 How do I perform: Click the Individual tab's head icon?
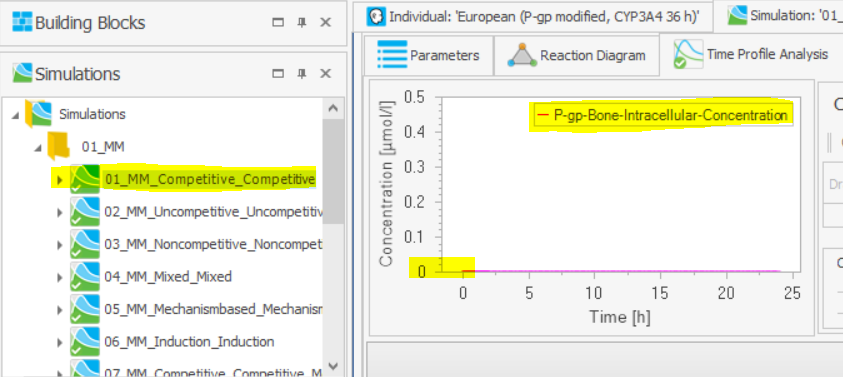coord(376,17)
